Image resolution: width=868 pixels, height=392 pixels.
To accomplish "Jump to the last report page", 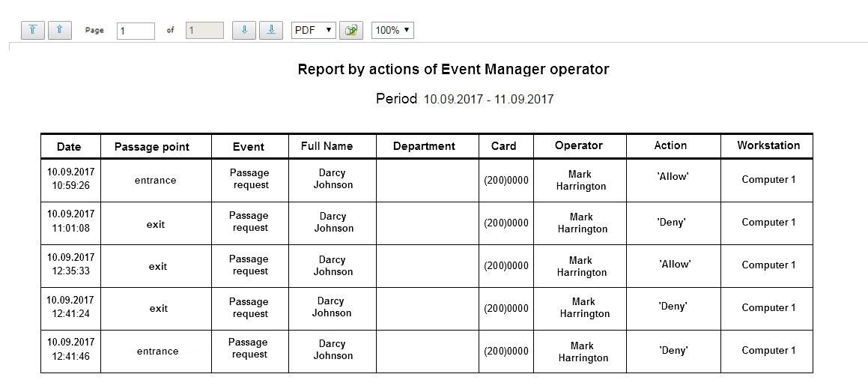I will click(x=271, y=30).
